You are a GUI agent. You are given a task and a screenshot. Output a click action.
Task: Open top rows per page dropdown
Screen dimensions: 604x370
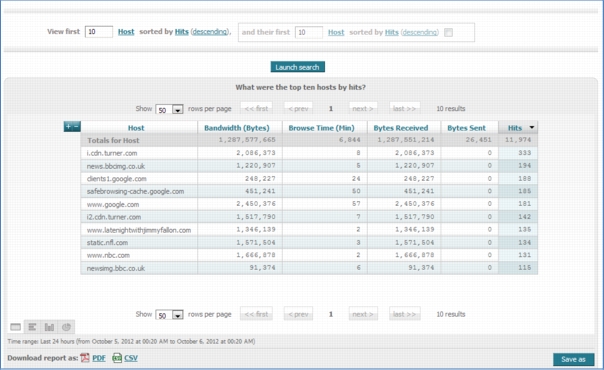coord(169,109)
